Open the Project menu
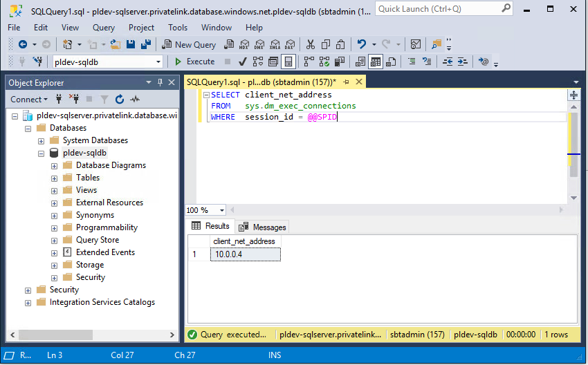588x365 pixels. 141,28
